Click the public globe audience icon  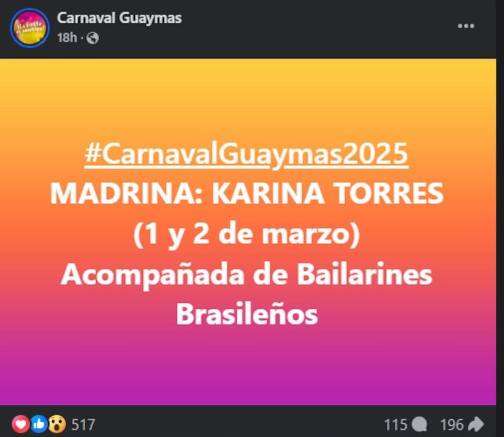[x=92, y=38]
